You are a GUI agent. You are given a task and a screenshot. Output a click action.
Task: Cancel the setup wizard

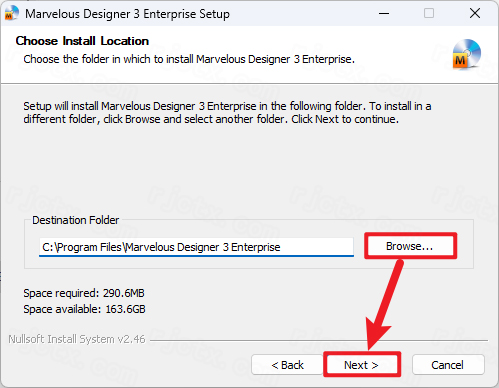click(x=448, y=365)
